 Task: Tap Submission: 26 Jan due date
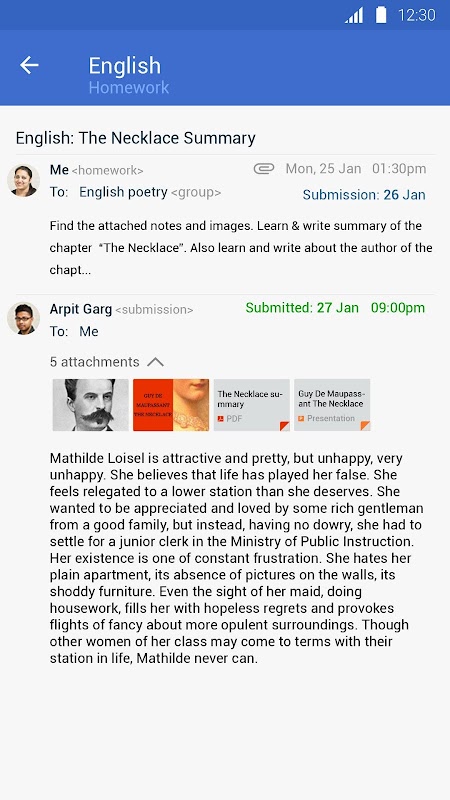[364, 195]
